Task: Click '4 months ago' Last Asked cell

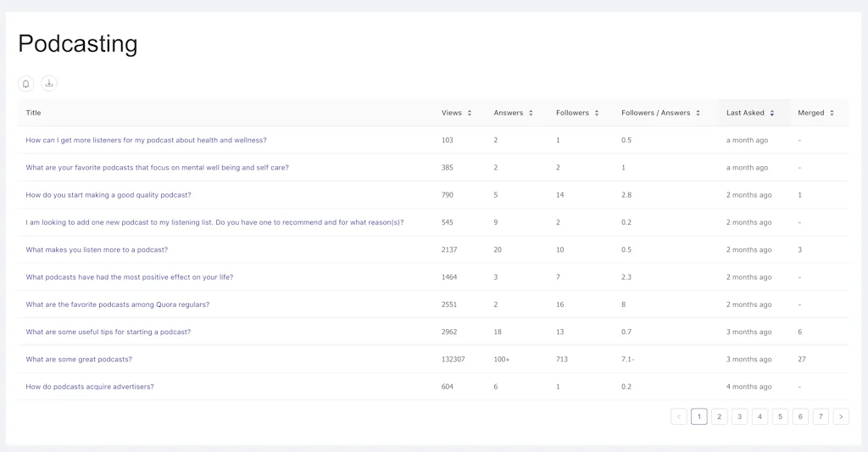Action: coord(749,387)
